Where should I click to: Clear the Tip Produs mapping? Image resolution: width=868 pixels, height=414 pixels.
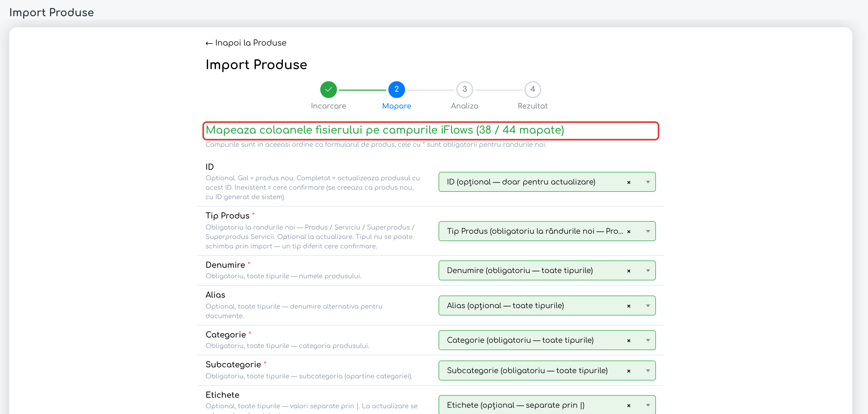click(x=628, y=232)
